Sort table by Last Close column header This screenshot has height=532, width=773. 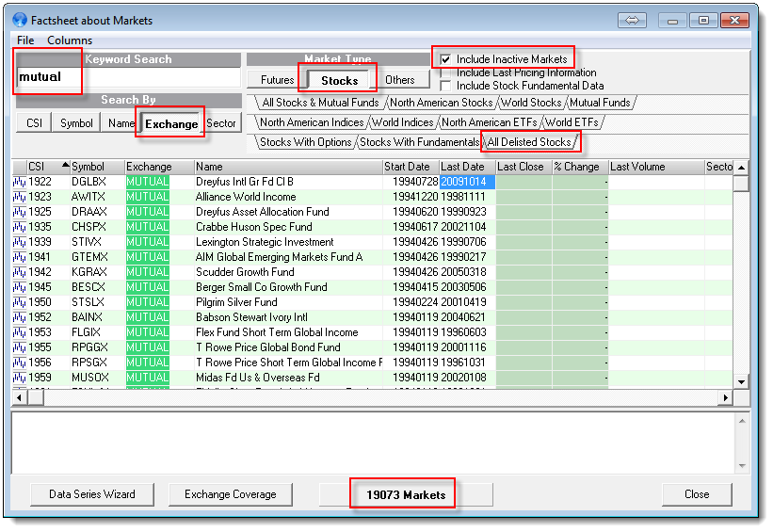(x=523, y=167)
